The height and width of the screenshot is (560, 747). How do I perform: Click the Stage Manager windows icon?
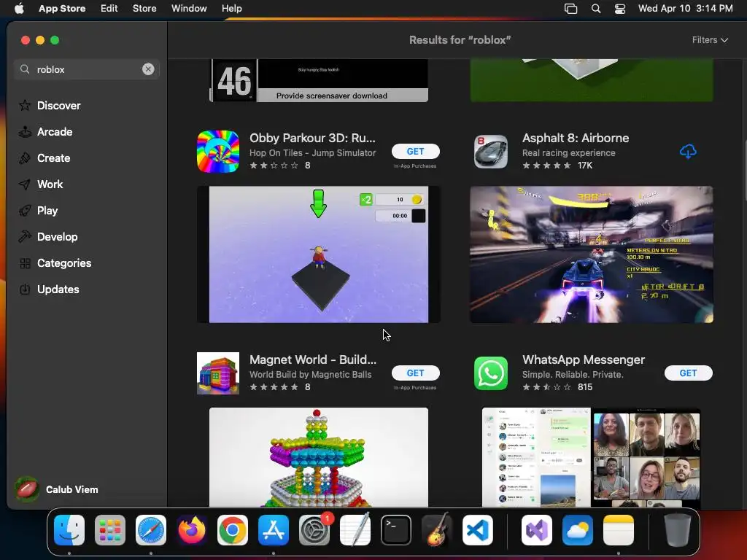click(x=570, y=9)
